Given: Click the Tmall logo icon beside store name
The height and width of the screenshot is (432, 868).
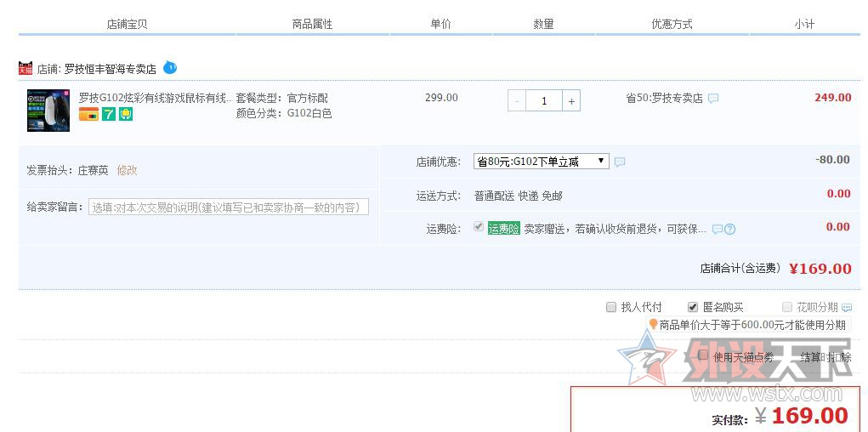Looking at the screenshot, I should [x=26, y=68].
